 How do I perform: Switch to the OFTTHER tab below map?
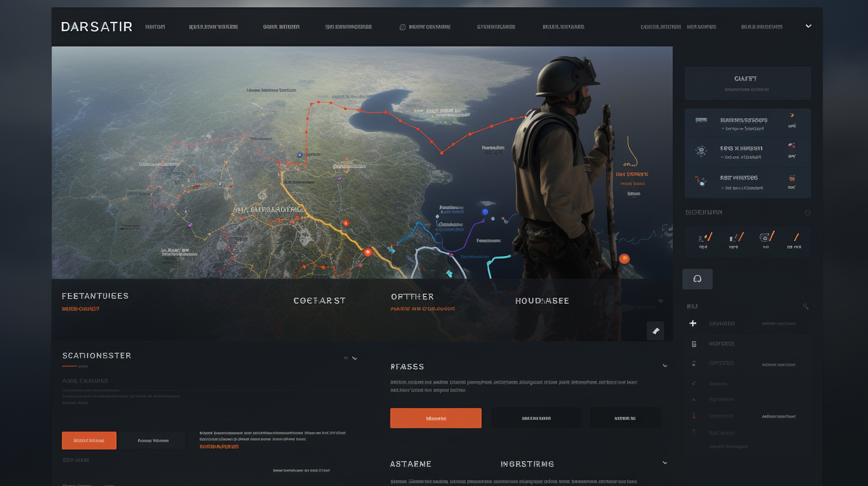(x=412, y=297)
